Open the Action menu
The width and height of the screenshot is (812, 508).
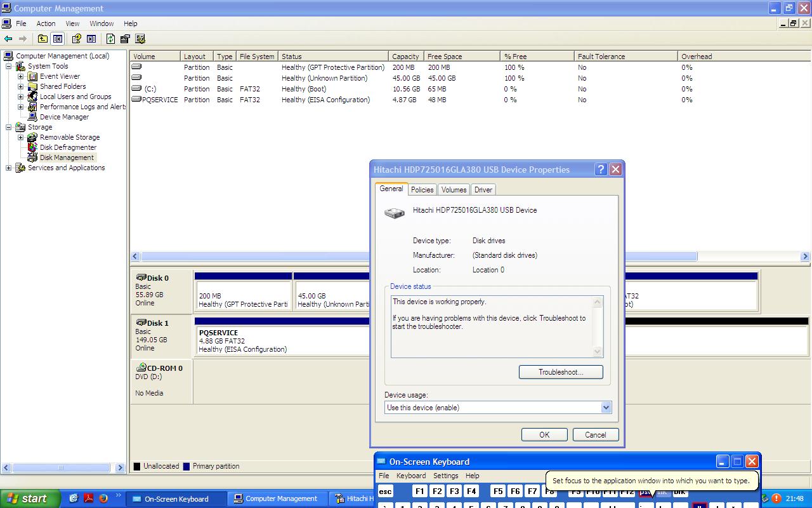(46, 23)
